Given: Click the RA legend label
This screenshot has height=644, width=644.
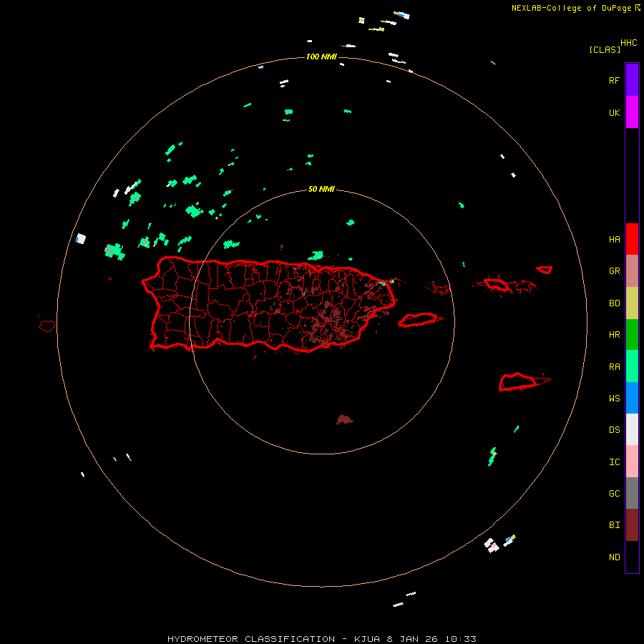Looking at the screenshot, I should point(614,367).
